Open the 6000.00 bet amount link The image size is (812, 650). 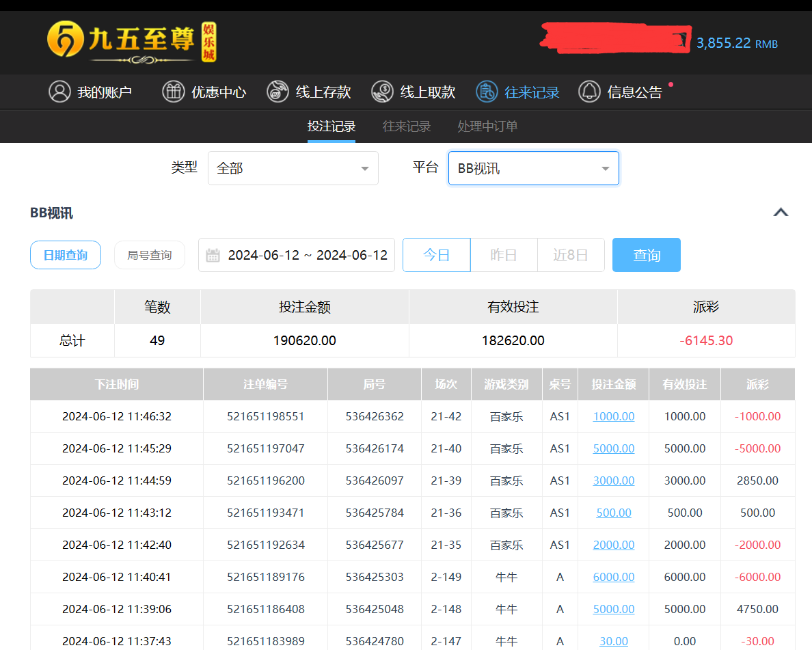click(613, 577)
